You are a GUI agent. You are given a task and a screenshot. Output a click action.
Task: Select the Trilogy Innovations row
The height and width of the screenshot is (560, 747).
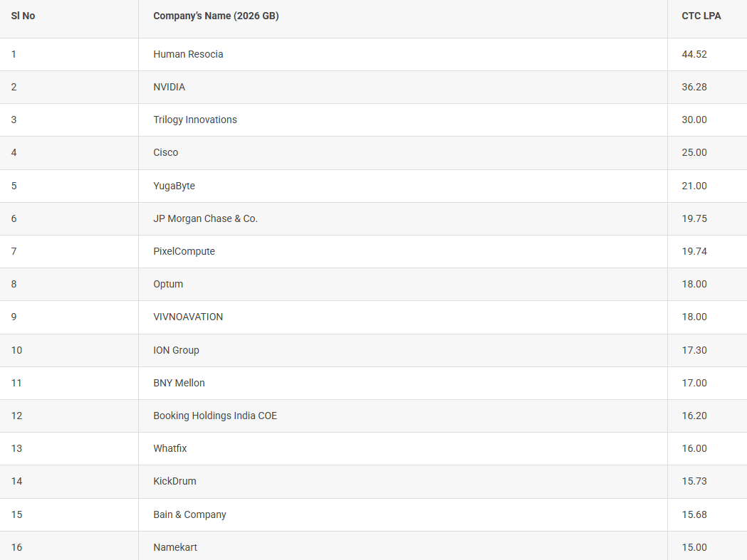click(195, 120)
